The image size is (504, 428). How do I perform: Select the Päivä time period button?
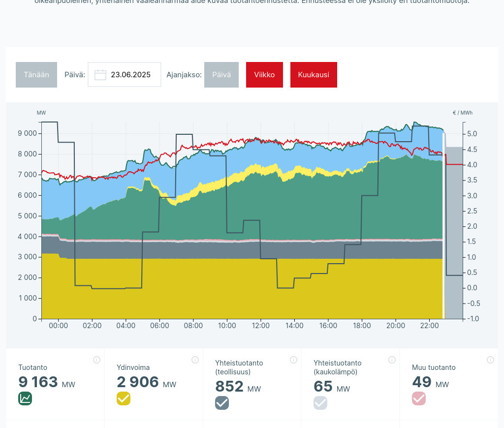coord(221,75)
